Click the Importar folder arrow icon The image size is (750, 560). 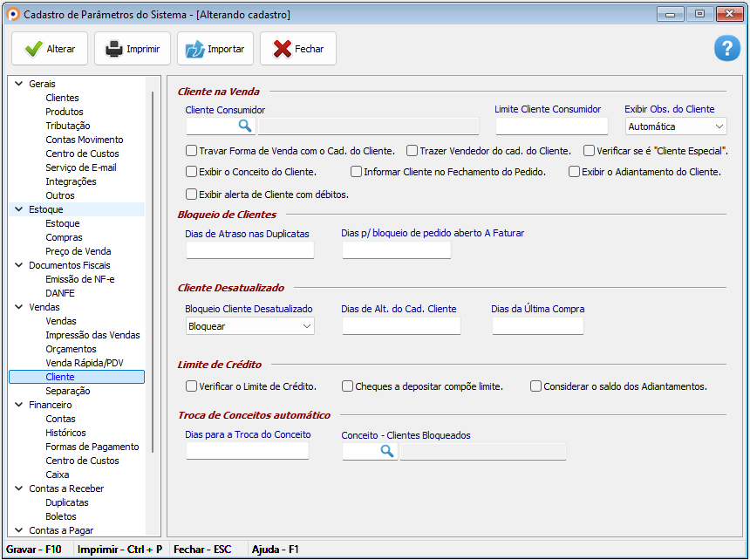coord(194,49)
